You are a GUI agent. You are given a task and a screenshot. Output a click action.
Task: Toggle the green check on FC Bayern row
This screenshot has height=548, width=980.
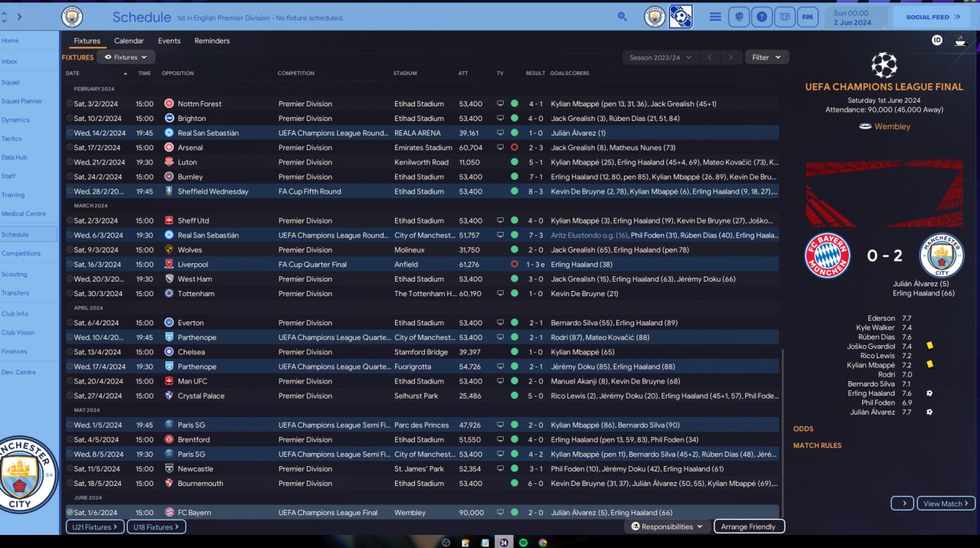click(70, 513)
